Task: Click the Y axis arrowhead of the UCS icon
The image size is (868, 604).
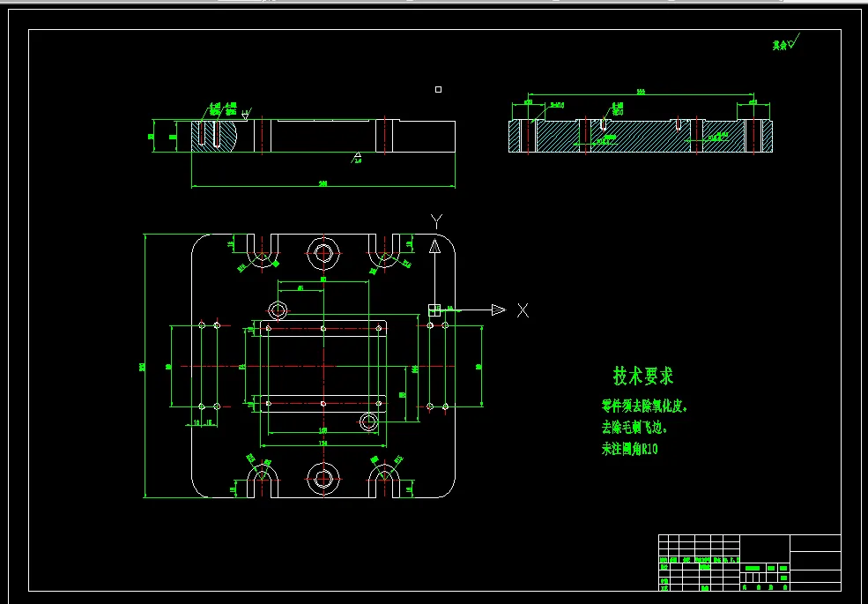Action: [x=435, y=245]
